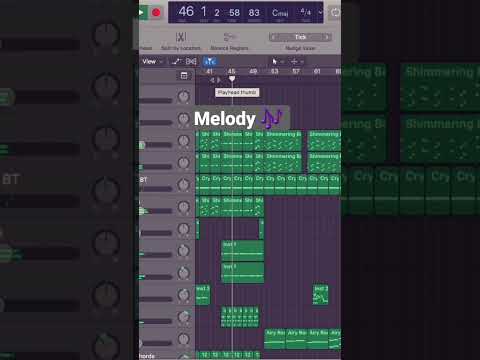Click the track header configuration icon above the tracks
Viewport: 480px width, 360px height.
[x=184, y=76]
